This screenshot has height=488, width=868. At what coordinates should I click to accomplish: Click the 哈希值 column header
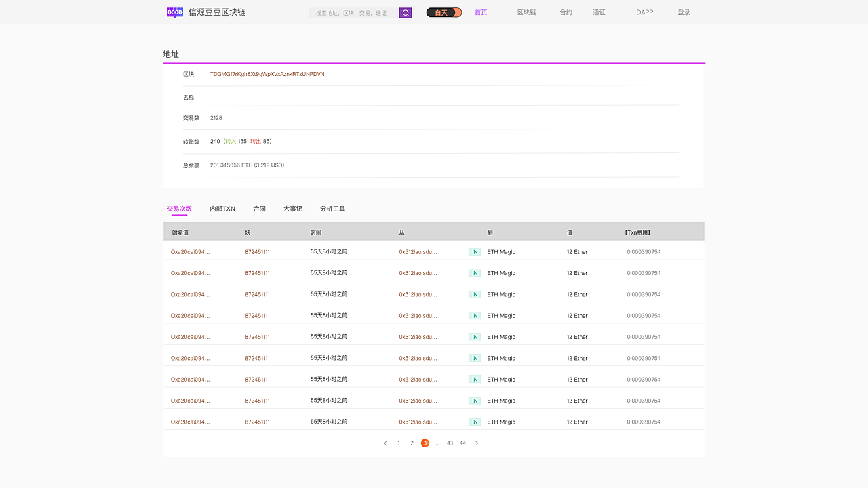[180, 232]
